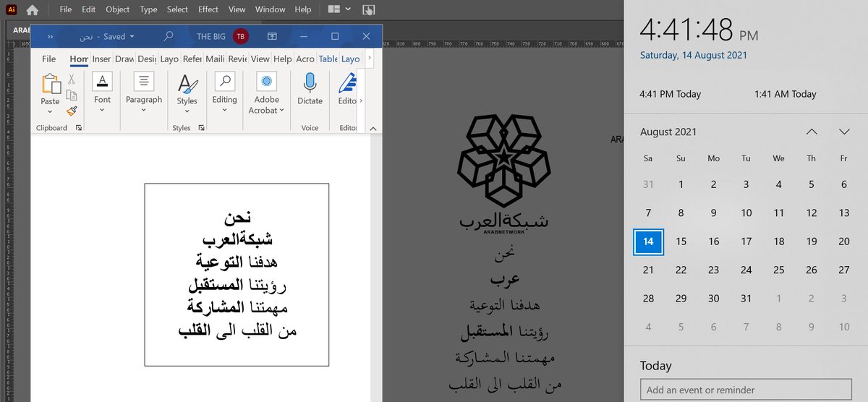Click the August 2021 calendar header
The height and width of the screenshot is (402, 868).
click(668, 132)
